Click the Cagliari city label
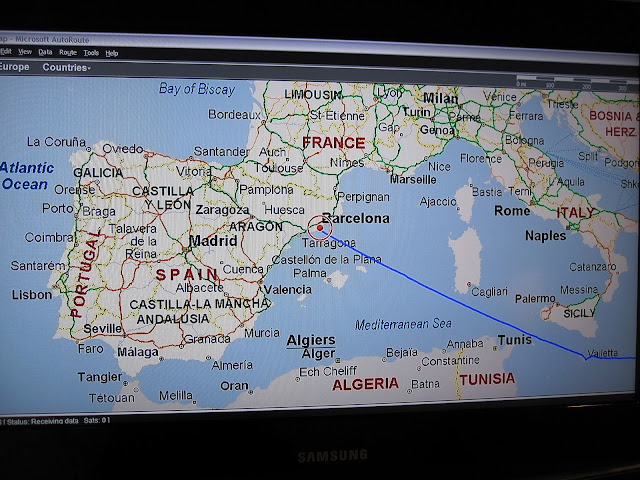 [x=489, y=291]
